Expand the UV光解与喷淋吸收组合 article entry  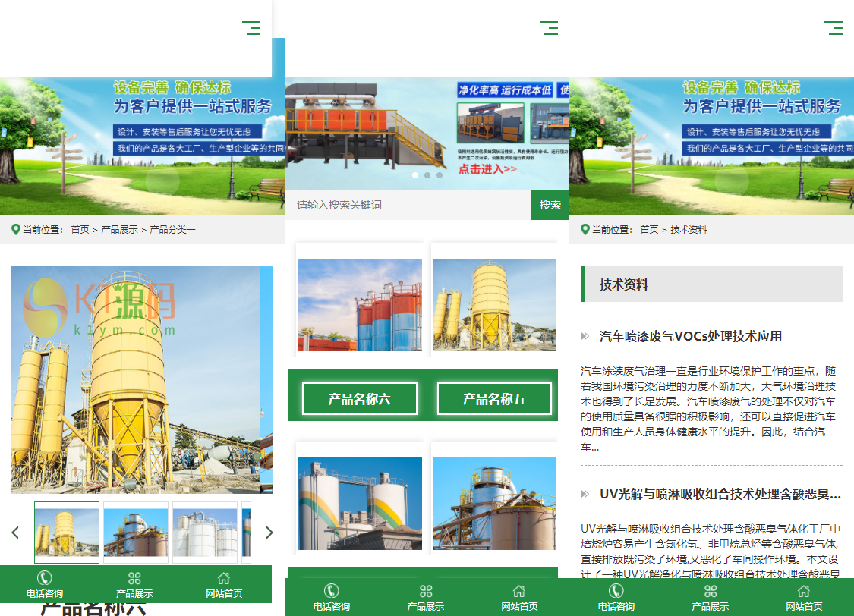tap(720, 494)
